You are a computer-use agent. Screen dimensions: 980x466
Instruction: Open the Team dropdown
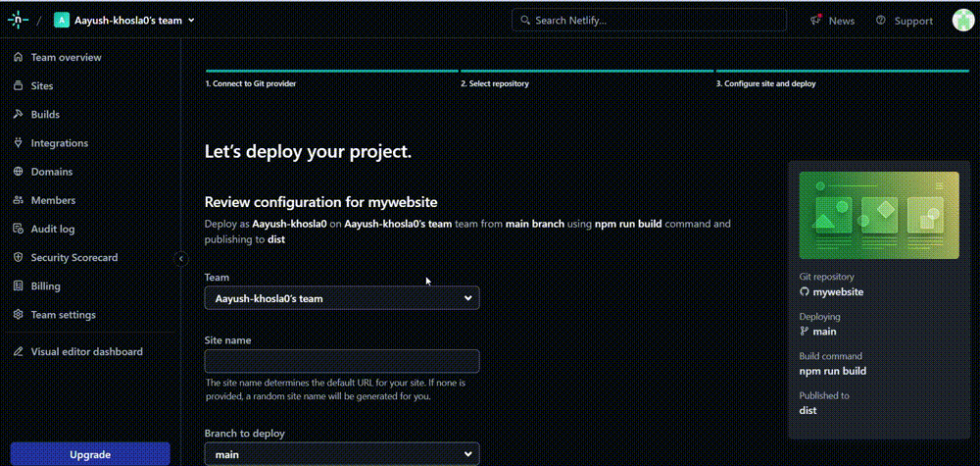click(342, 298)
